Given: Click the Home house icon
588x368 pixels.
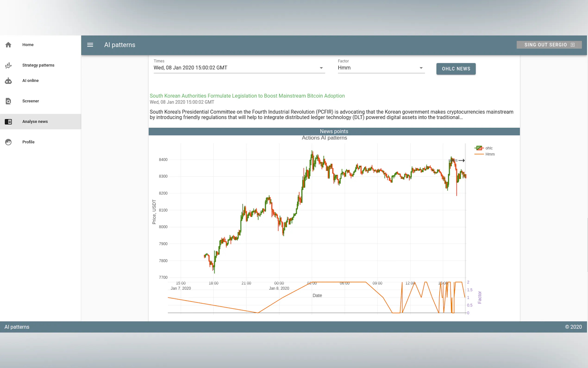Looking at the screenshot, I should (8, 45).
